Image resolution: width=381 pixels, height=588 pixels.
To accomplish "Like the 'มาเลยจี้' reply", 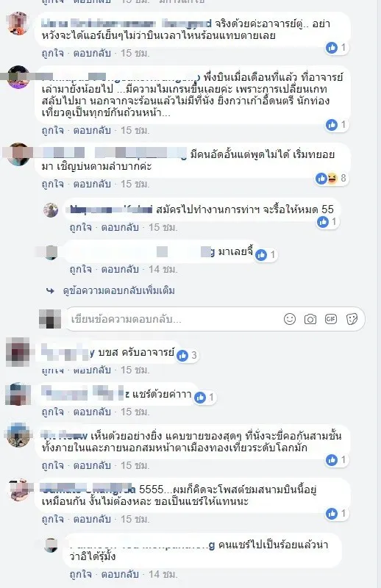I will pos(81,269).
